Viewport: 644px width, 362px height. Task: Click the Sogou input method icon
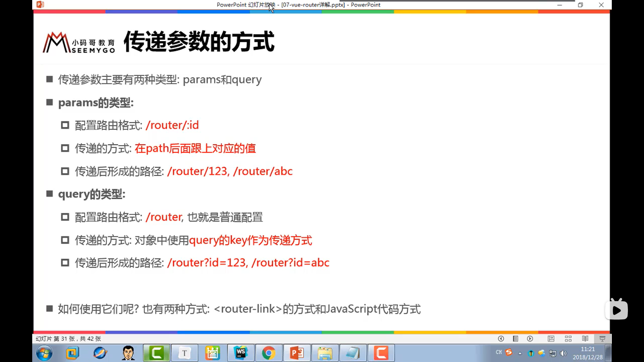pyautogui.click(x=509, y=352)
